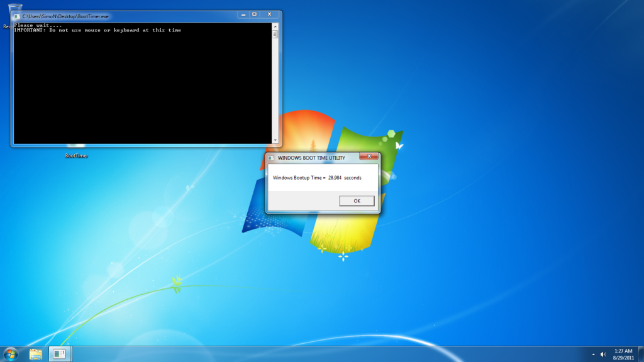Click OK in the boot time dialog

tap(357, 201)
